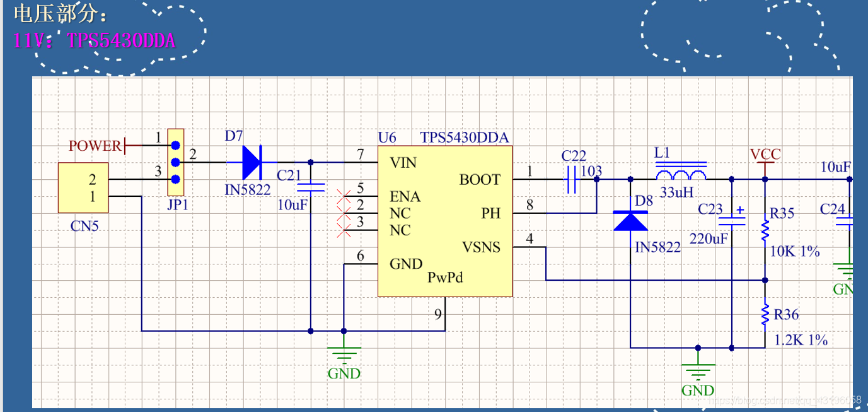Click the 'PwPd' pin label
Screen dimensions: 868x412
coord(445,276)
